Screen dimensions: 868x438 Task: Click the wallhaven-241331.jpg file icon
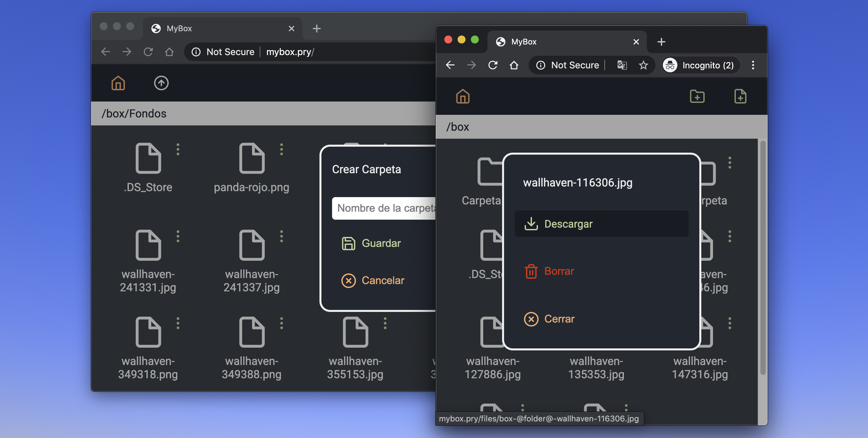pyautogui.click(x=148, y=245)
